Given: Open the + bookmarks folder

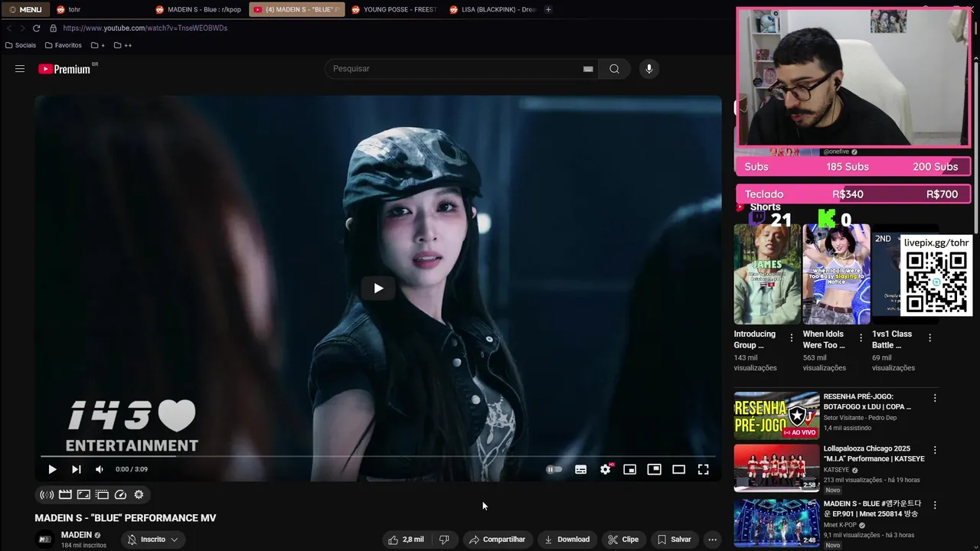Looking at the screenshot, I should point(98,45).
